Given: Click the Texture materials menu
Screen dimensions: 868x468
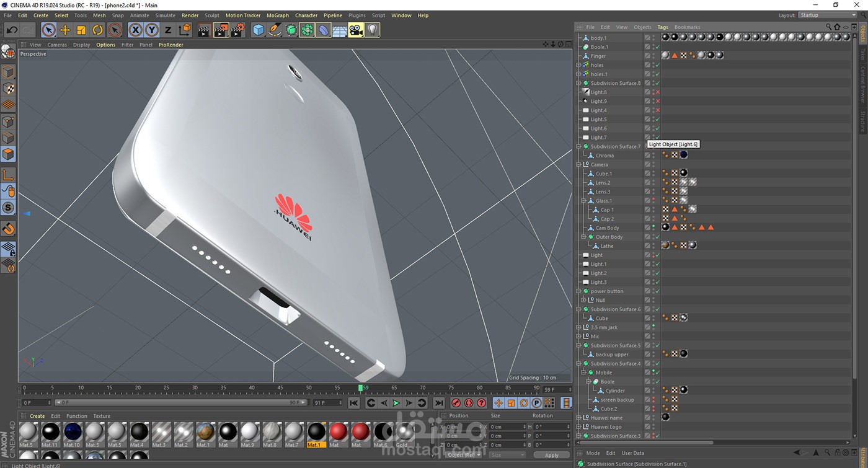Looking at the screenshot, I should click(102, 416).
